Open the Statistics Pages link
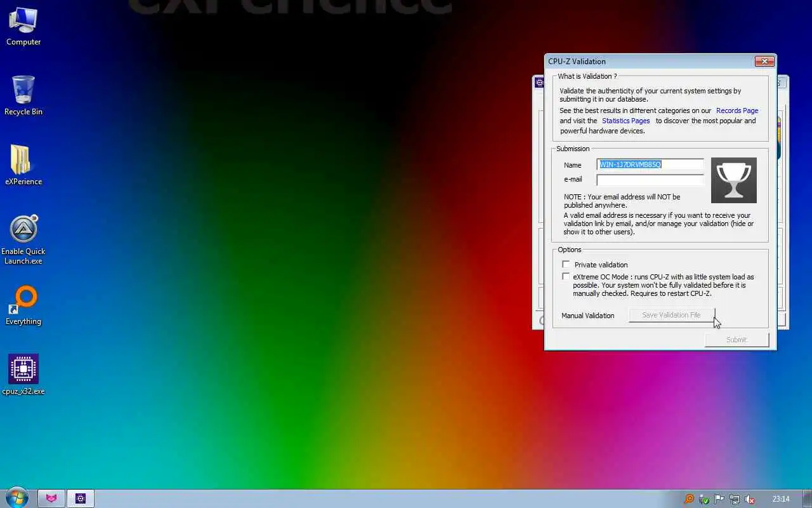This screenshot has height=508, width=812. tap(625, 121)
